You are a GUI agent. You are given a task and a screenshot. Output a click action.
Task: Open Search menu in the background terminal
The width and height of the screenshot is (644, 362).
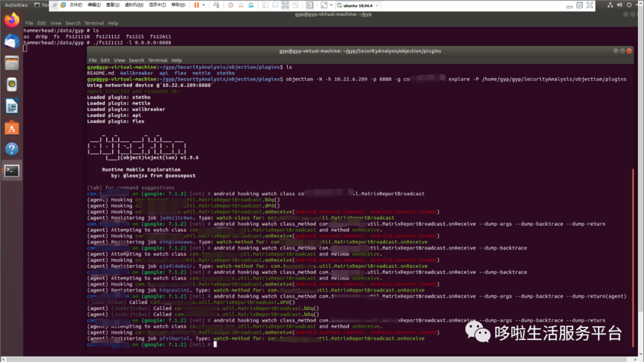pyautogui.click(x=73, y=23)
